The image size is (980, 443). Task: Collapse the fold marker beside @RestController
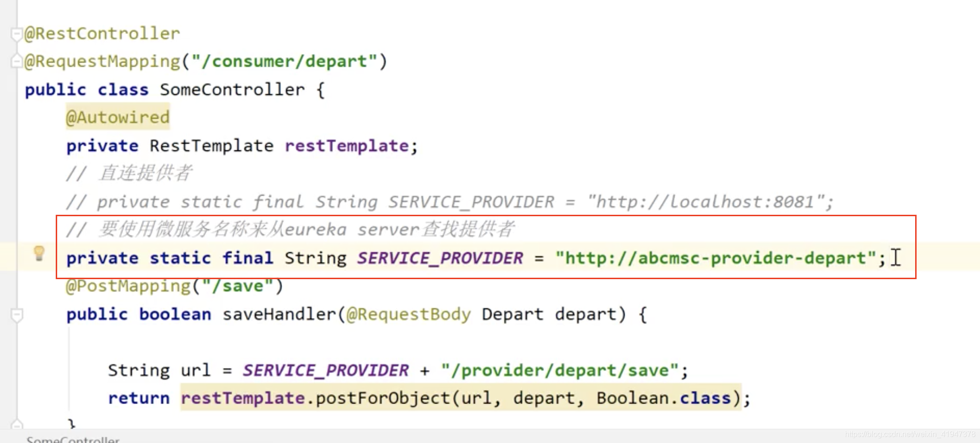tap(17, 34)
